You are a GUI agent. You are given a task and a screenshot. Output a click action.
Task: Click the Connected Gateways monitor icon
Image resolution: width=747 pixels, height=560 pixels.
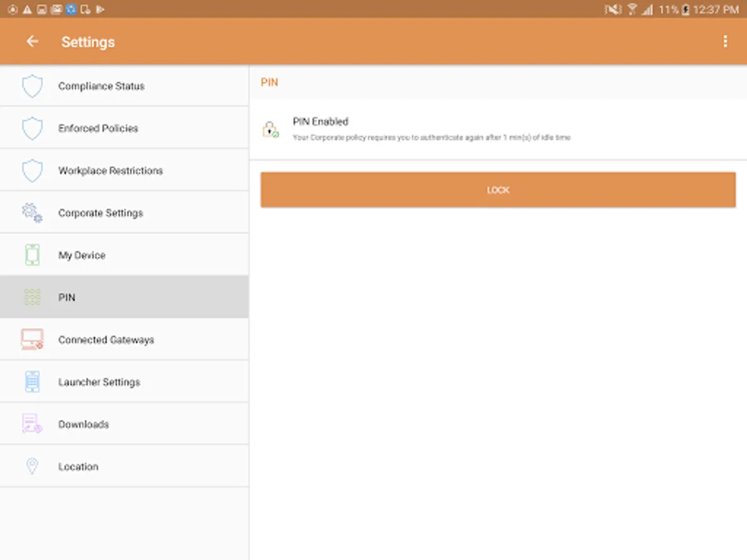tap(32, 340)
